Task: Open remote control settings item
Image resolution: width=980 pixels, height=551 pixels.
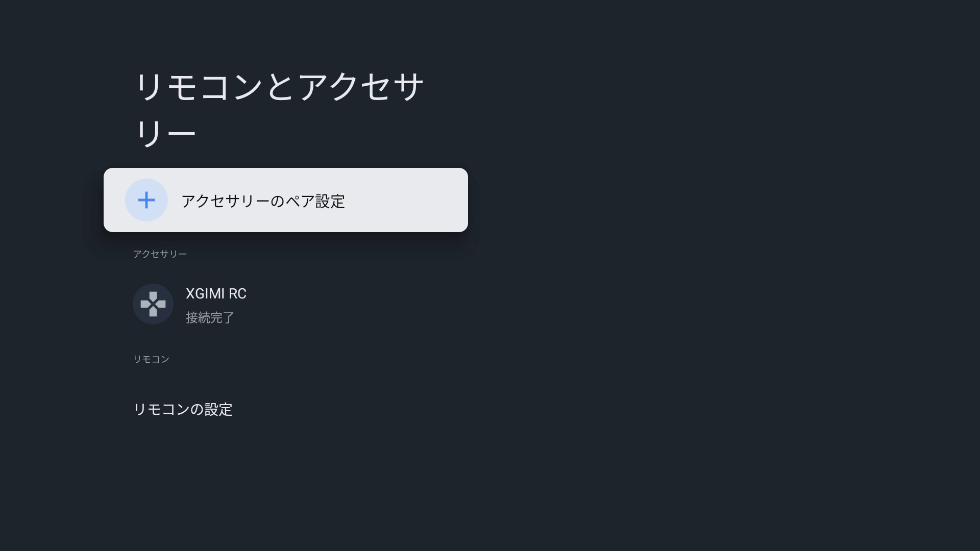Action: tap(183, 409)
